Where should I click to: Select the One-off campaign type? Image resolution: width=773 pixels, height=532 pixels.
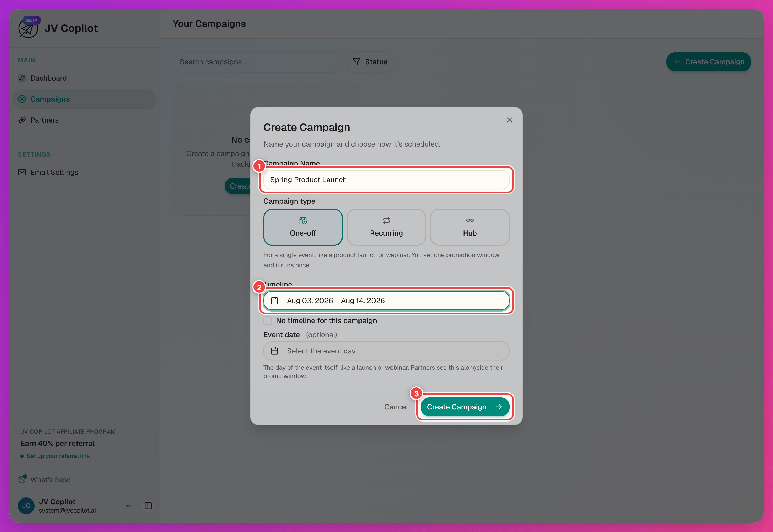[x=303, y=227]
